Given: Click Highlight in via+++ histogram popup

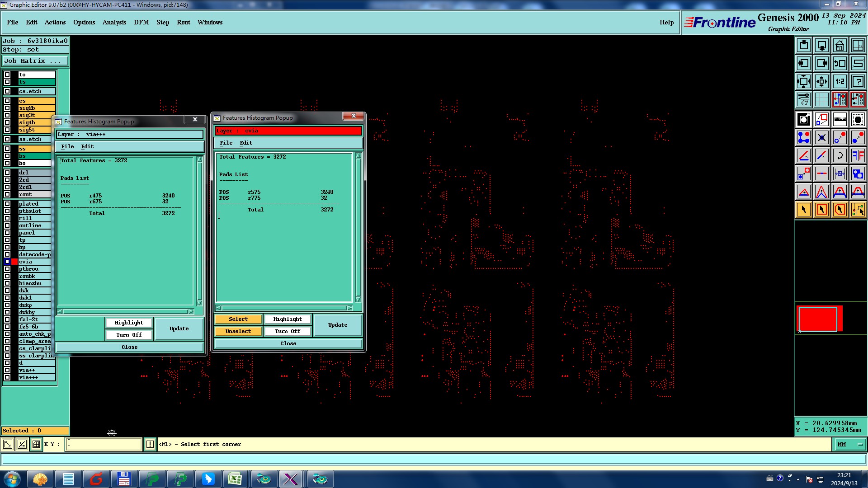Looking at the screenshot, I should click(x=129, y=323).
